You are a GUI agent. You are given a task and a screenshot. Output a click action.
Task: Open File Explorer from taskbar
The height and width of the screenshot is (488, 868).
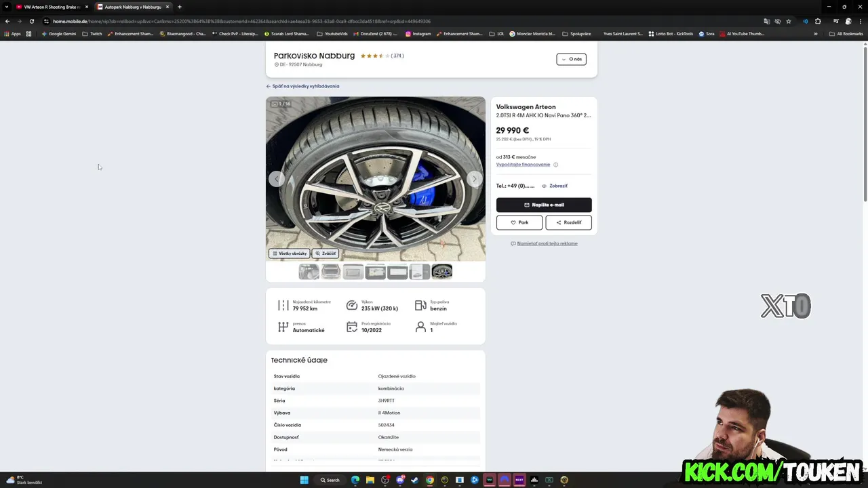click(x=370, y=480)
